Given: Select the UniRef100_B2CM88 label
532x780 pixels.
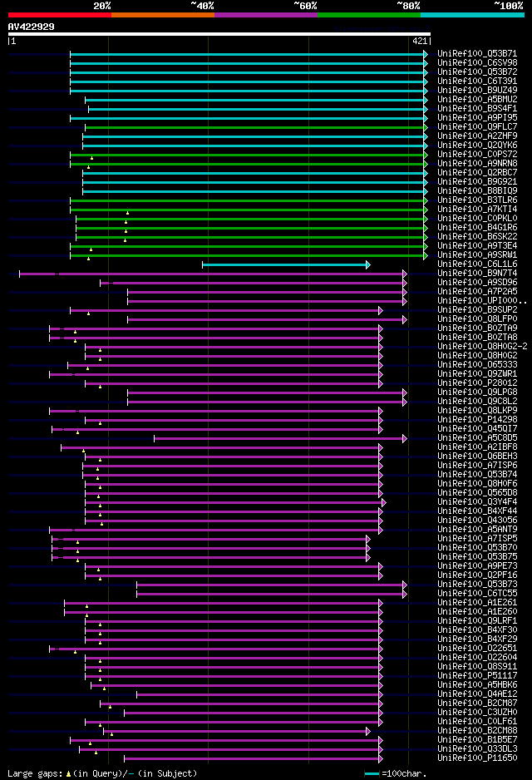Looking at the screenshot, I should 477,730.
